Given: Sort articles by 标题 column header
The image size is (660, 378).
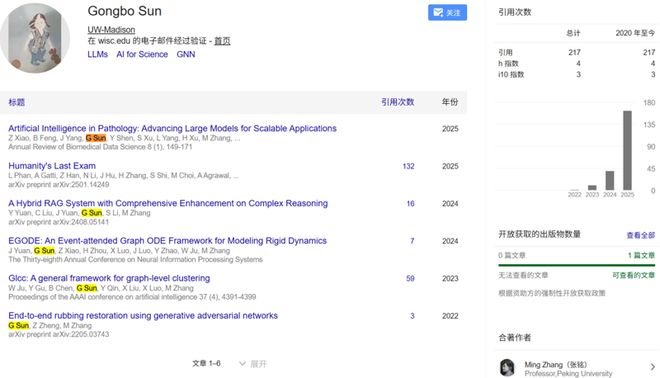Looking at the screenshot, I should tap(17, 102).
